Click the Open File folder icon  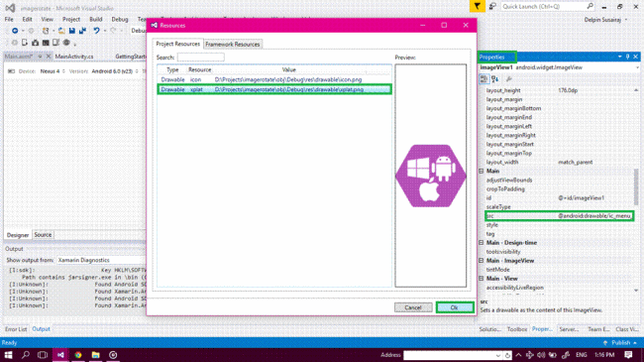click(61, 31)
